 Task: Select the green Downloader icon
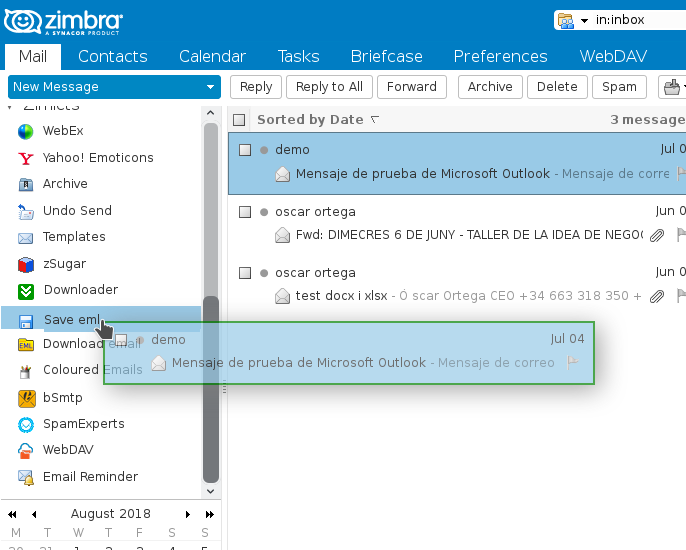(26, 291)
